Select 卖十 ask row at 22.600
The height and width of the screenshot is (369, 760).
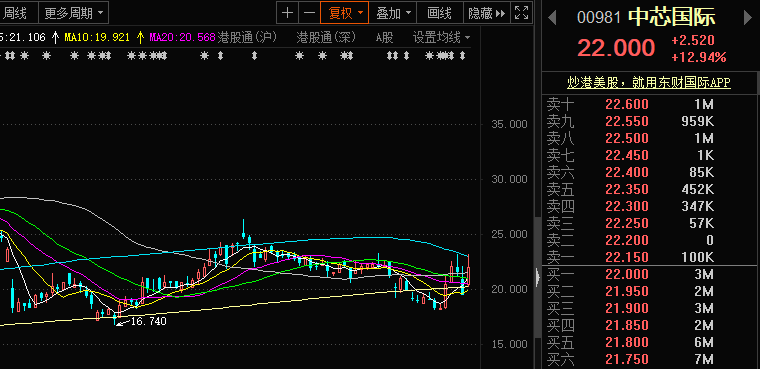point(649,104)
